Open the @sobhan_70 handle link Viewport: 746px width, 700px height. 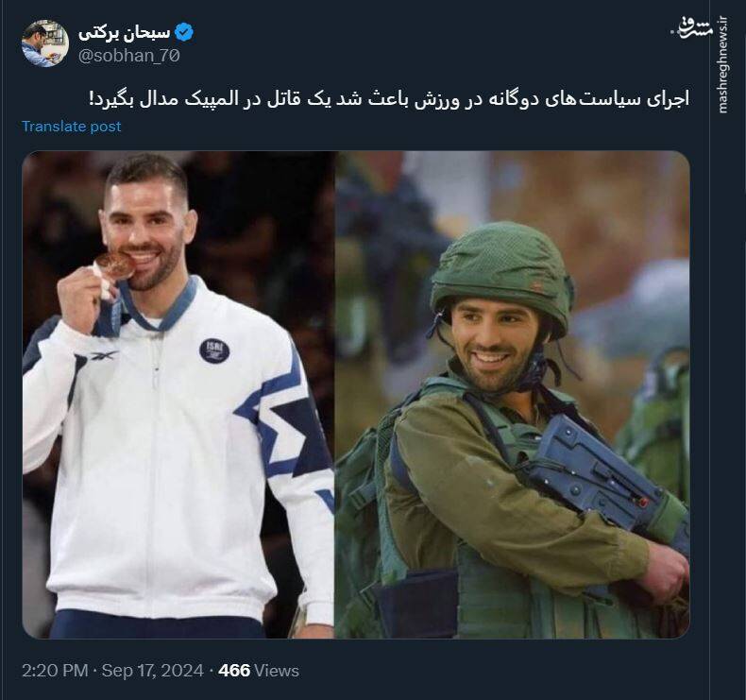[x=129, y=56]
